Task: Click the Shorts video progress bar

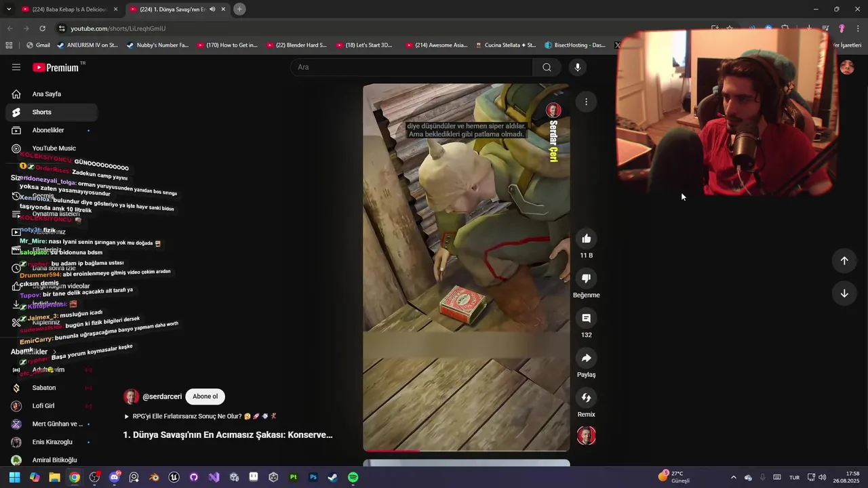Action: (x=467, y=450)
